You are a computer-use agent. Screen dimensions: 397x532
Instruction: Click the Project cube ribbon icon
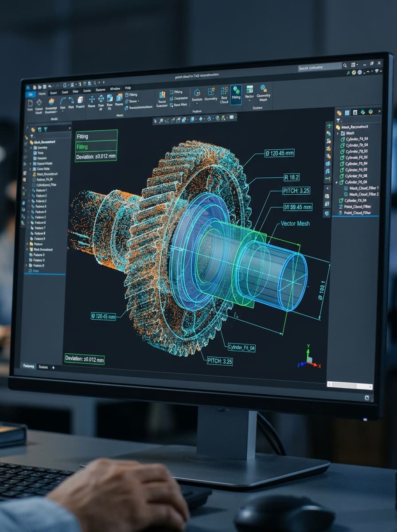pos(80,101)
